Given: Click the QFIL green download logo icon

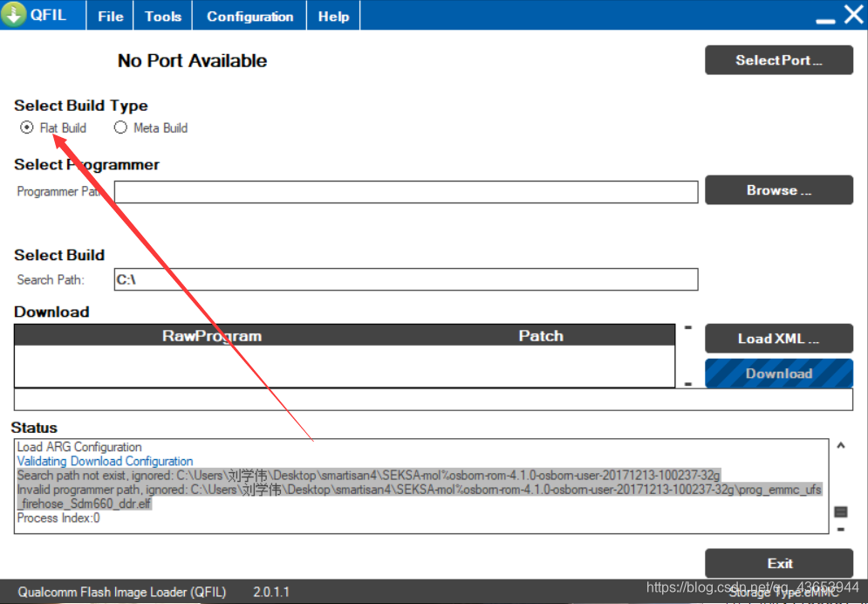Looking at the screenshot, I should click(x=13, y=14).
